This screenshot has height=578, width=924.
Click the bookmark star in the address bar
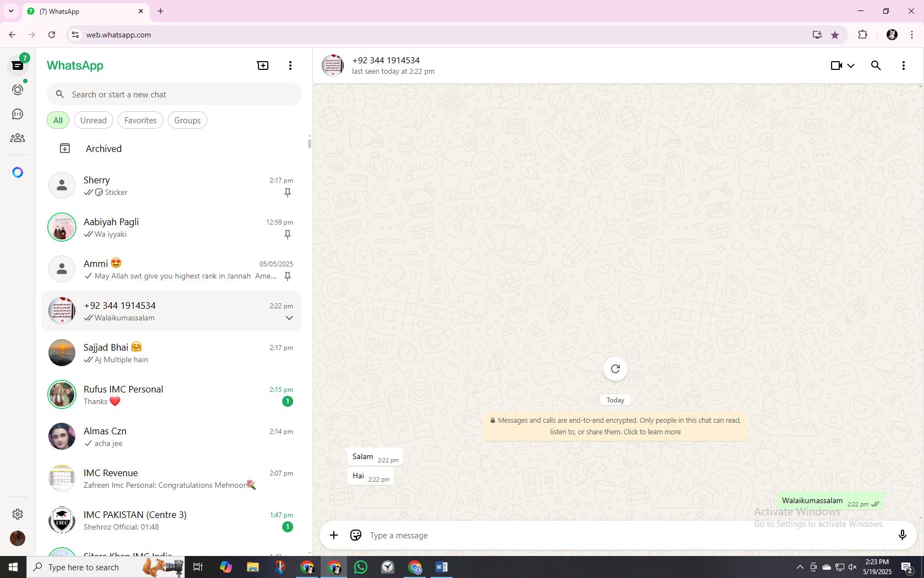835,35
